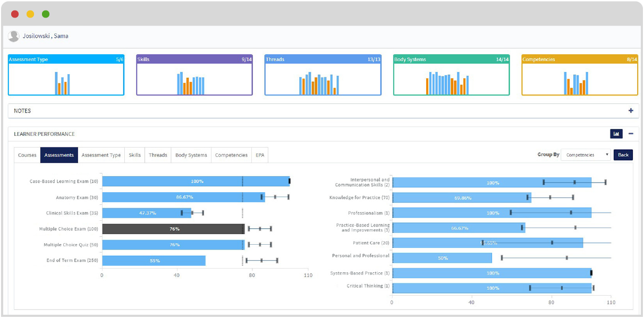Collapse Learner Performance panel with minus icon
The width and height of the screenshot is (644, 319).
[631, 134]
